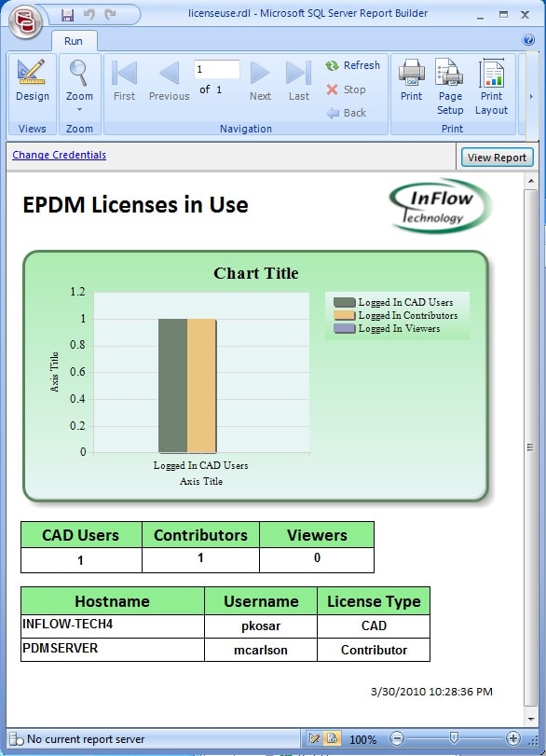This screenshot has width=546, height=756.
Task: Click the Contributor license type cell
Action: (x=374, y=650)
